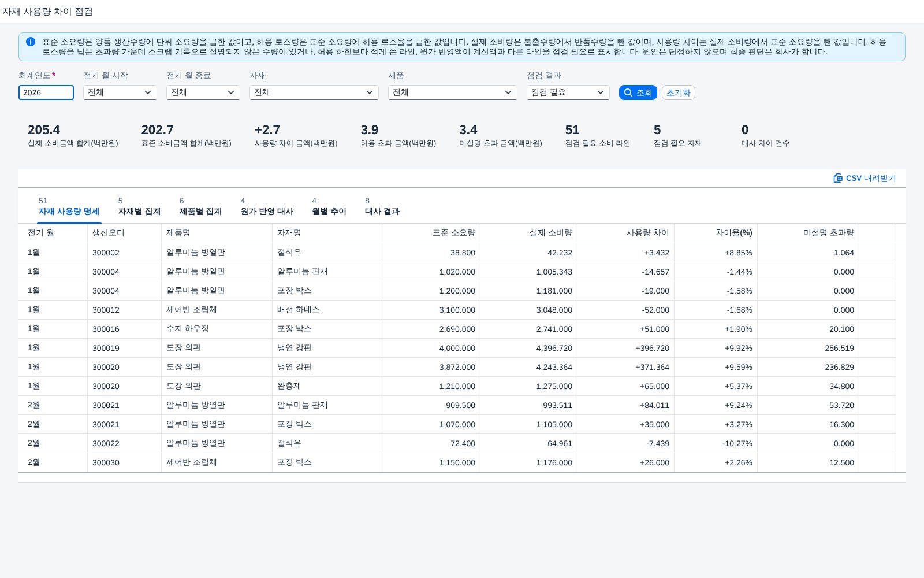Screen dimensions: 924x578
Task: Click 수지 하우징 product cell
Action: point(217,329)
